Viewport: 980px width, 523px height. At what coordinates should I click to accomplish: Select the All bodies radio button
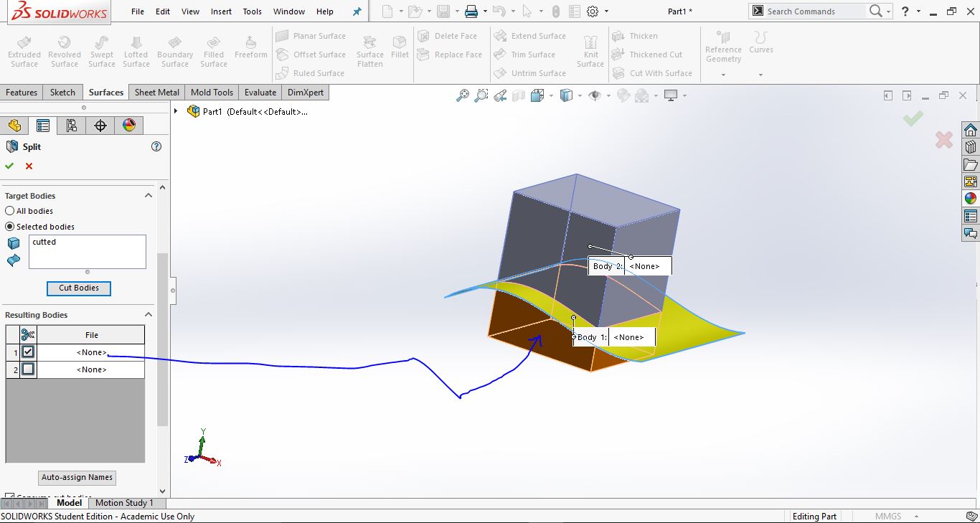(10, 211)
